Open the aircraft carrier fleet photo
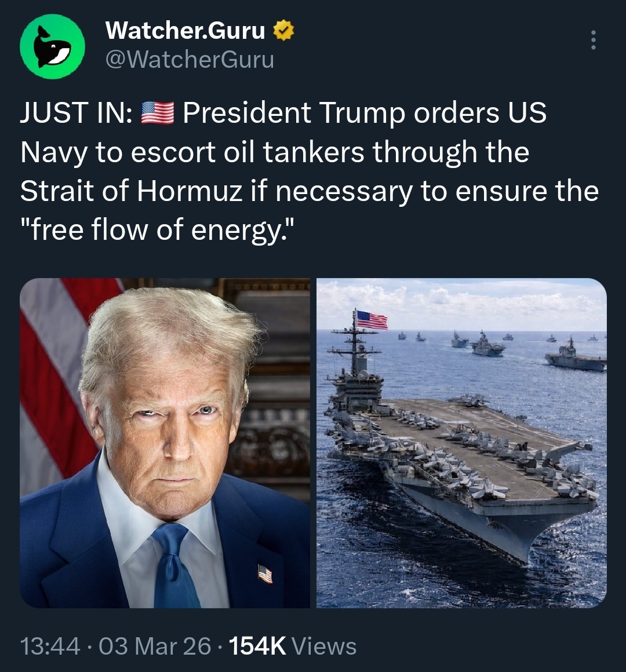Image resolution: width=626 pixels, height=672 pixels. tap(461, 443)
